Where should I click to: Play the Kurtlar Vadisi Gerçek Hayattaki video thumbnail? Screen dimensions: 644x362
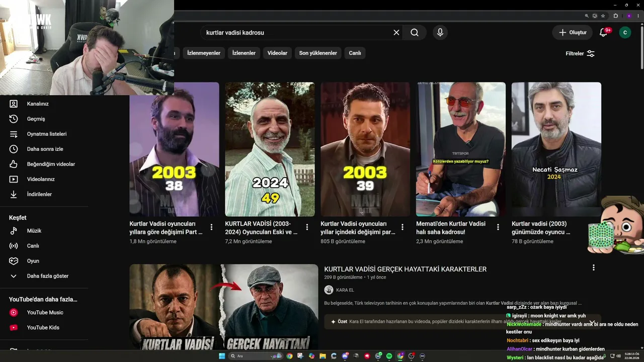coord(224,307)
